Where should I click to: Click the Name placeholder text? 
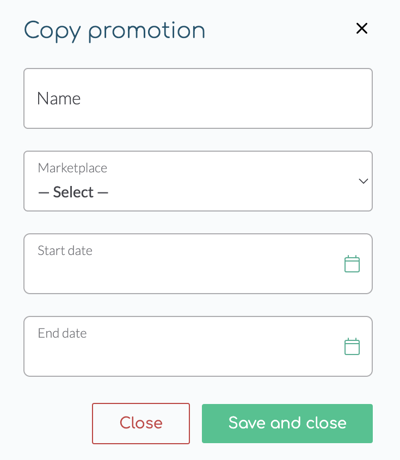tap(59, 99)
